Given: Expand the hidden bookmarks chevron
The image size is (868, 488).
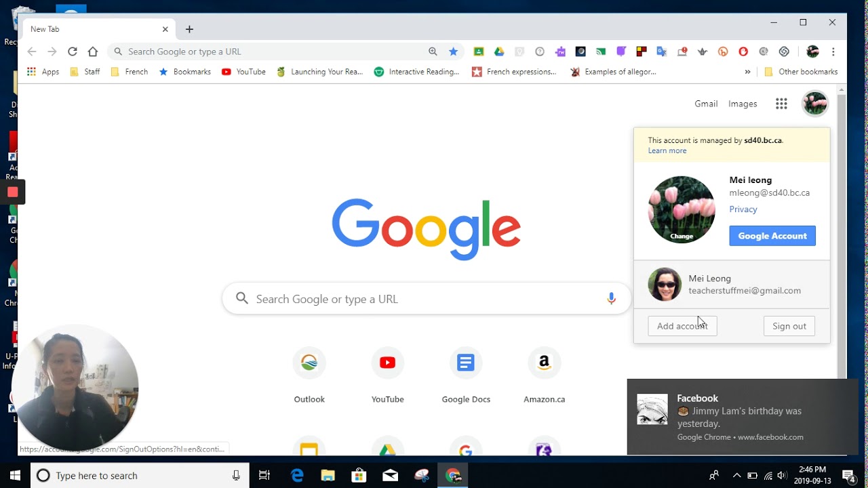Looking at the screenshot, I should click(x=747, y=71).
